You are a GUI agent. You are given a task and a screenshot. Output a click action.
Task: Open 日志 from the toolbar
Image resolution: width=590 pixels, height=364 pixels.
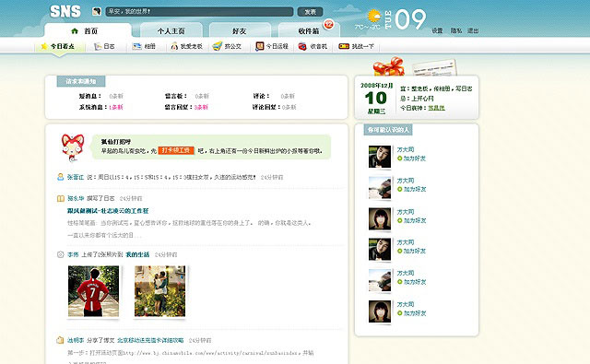pyautogui.click(x=104, y=46)
